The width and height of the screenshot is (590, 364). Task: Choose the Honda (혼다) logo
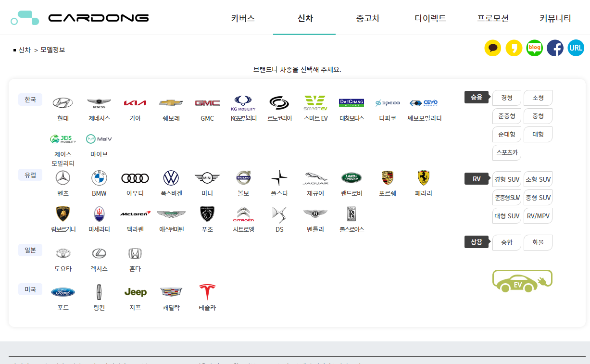click(135, 253)
